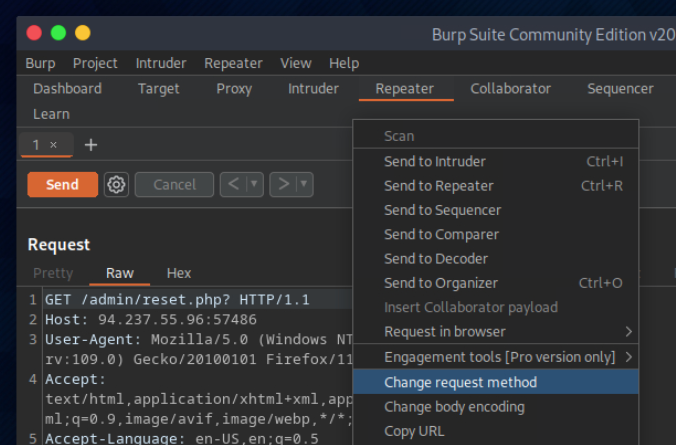The height and width of the screenshot is (445, 676).
Task: Go back with the left arrow history button
Action: coord(232,184)
